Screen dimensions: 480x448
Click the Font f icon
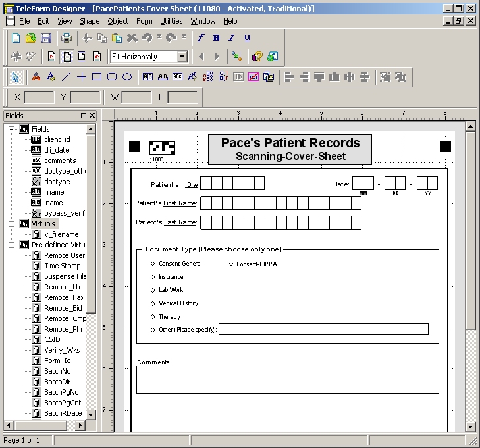tap(201, 38)
